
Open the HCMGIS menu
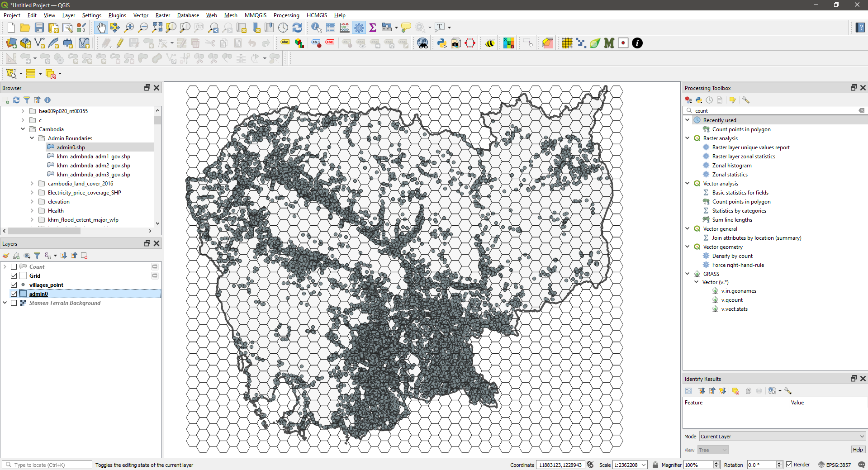pyautogui.click(x=317, y=15)
